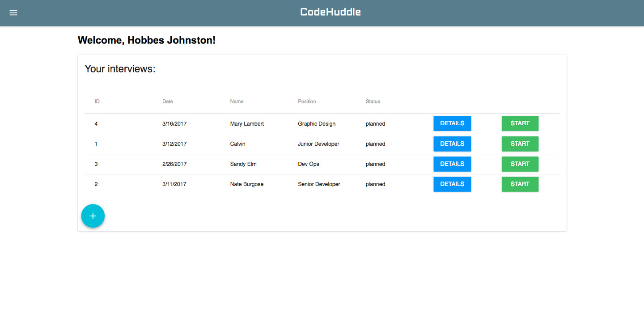
Task: Click ID 2 in Nate Burgose row
Action: pyautogui.click(x=96, y=184)
